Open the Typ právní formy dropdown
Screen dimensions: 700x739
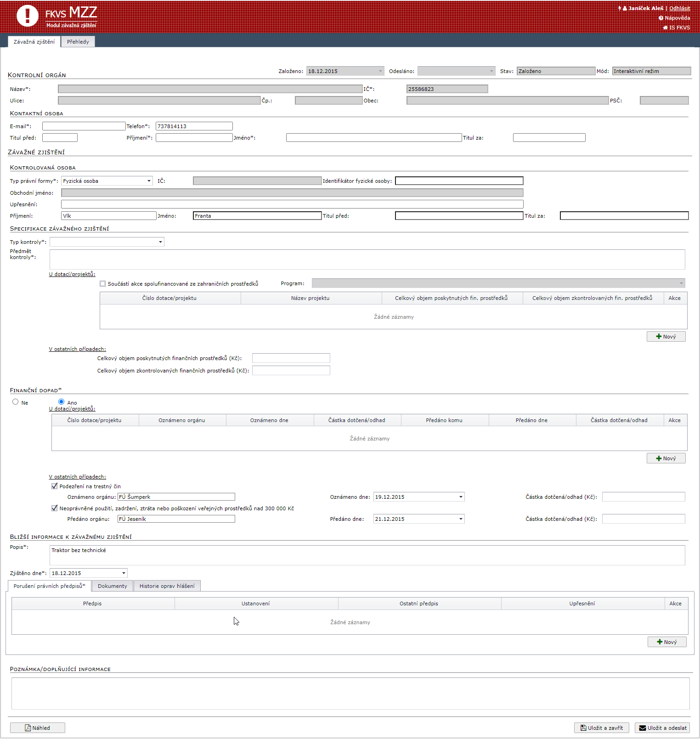[149, 181]
